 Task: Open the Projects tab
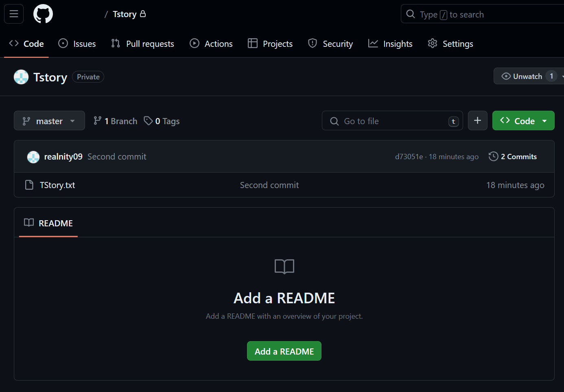coord(270,44)
